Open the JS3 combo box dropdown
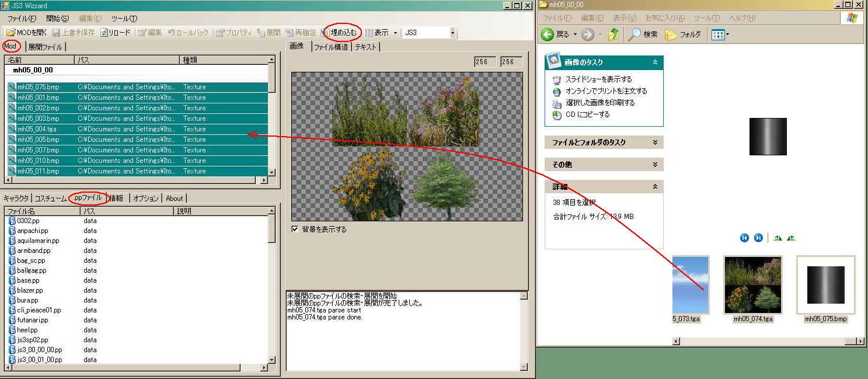The image size is (868, 379). (x=452, y=33)
